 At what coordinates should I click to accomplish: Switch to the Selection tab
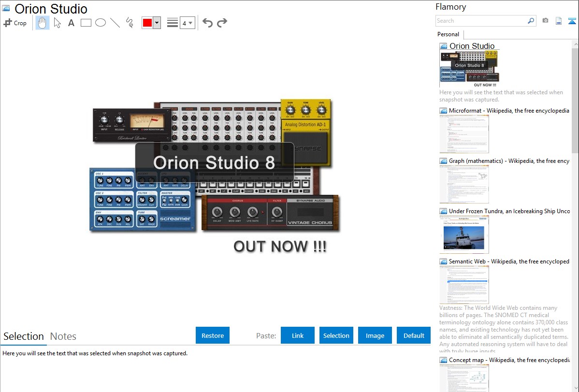tap(24, 336)
